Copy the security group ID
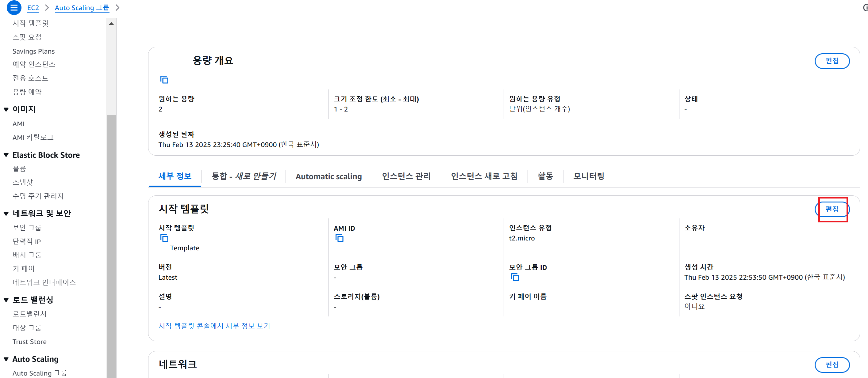This screenshot has width=868, height=378. click(515, 277)
